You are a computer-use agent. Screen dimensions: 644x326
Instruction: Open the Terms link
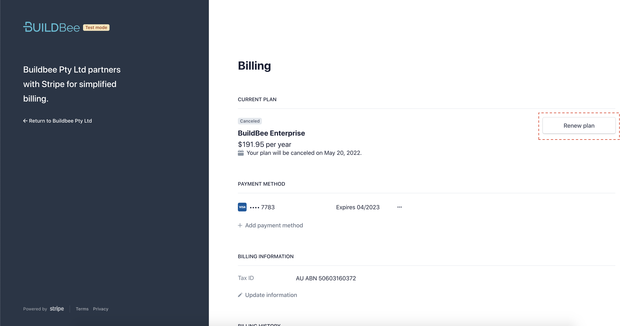click(82, 309)
